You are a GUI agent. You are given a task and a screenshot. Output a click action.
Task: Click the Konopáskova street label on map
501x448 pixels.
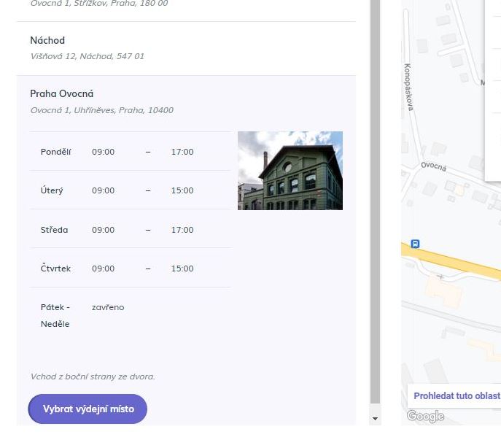(408, 87)
